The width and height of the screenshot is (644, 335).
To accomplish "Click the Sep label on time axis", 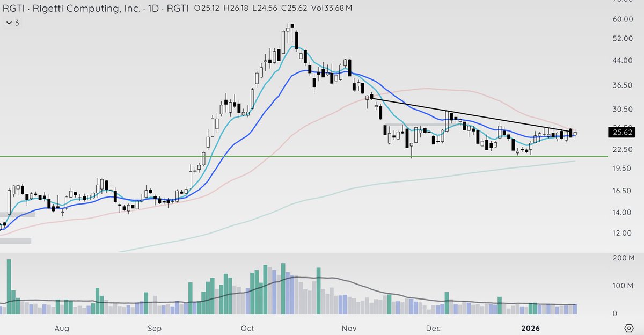I will 155,327.
